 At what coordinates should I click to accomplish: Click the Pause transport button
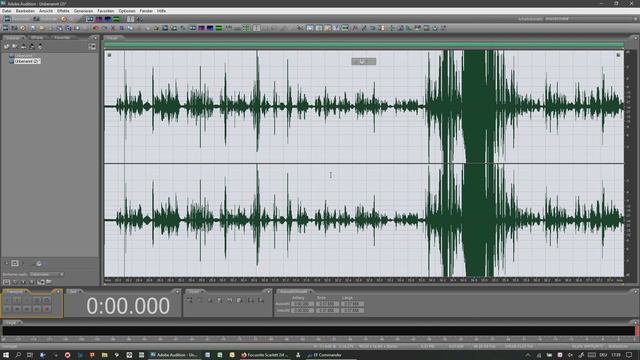coord(27,300)
